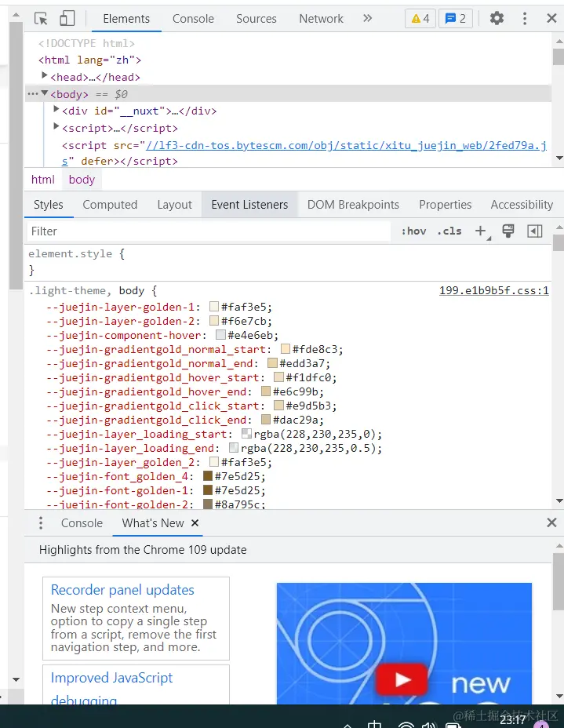
Task: Open color swatch for #e6c99b
Action: pos(266,391)
